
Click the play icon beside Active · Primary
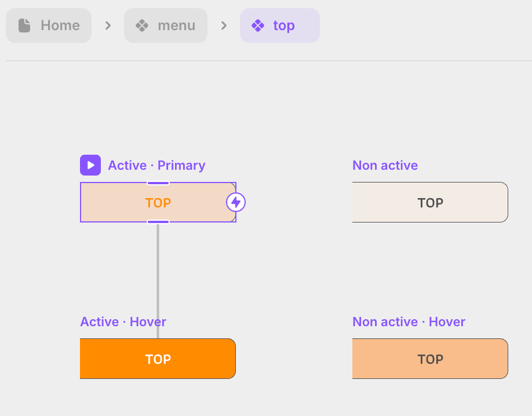click(x=90, y=165)
